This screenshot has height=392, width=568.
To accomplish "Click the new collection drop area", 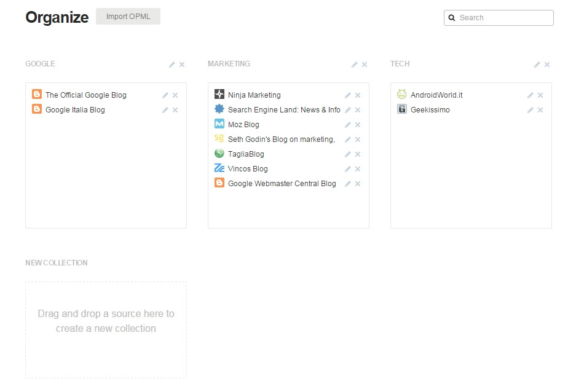I will point(106,330).
